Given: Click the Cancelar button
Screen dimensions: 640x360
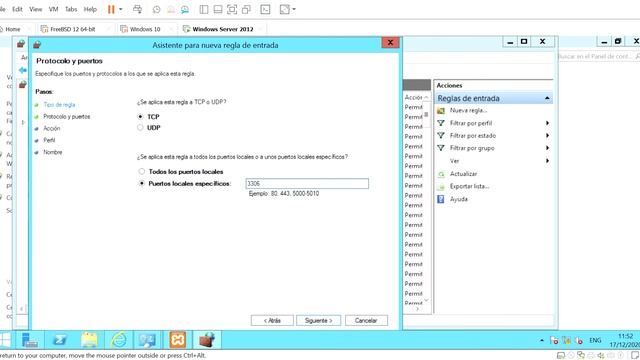Looking at the screenshot, I should point(366,320).
